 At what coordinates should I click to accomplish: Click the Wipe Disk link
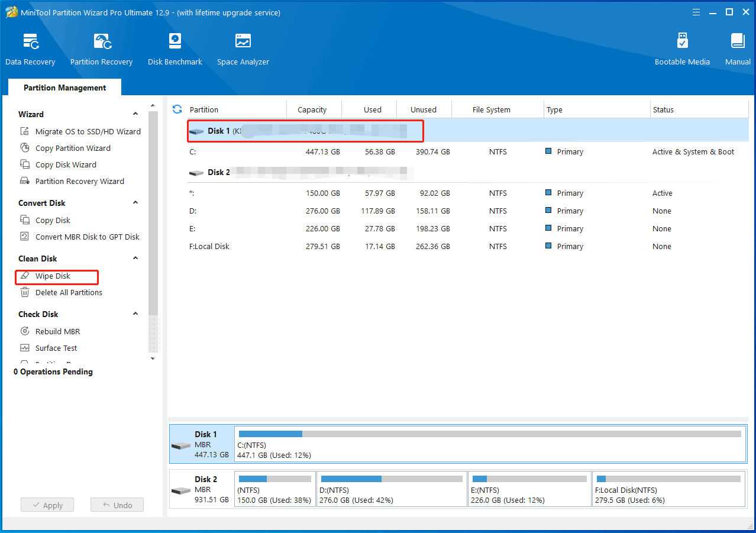(x=53, y=276)
